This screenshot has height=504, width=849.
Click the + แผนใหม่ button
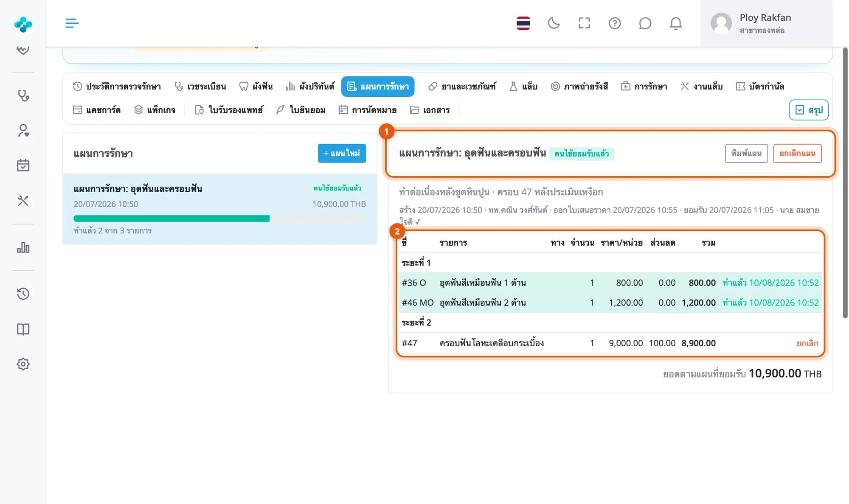[x=342, y=153]
